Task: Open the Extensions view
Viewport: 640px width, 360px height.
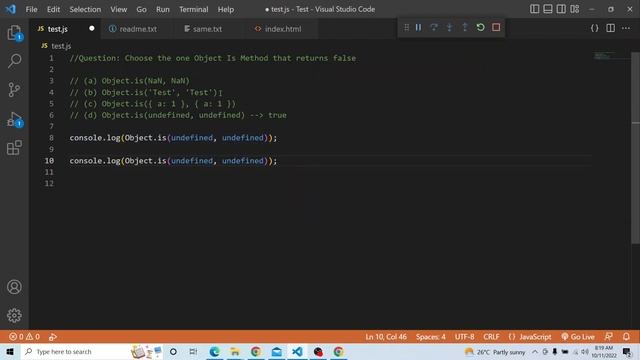Action: [x=14, y=147]
